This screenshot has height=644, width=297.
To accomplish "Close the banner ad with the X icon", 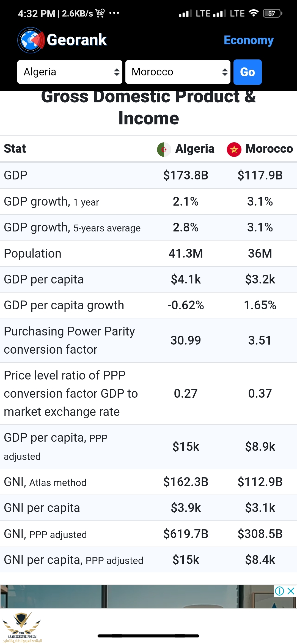I will pos(291,591).
